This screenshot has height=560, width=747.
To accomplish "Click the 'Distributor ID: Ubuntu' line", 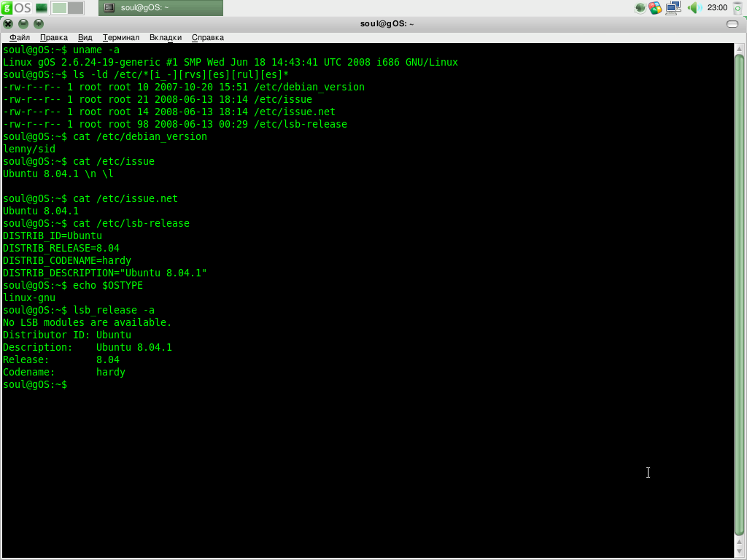I will coord(66,335).
